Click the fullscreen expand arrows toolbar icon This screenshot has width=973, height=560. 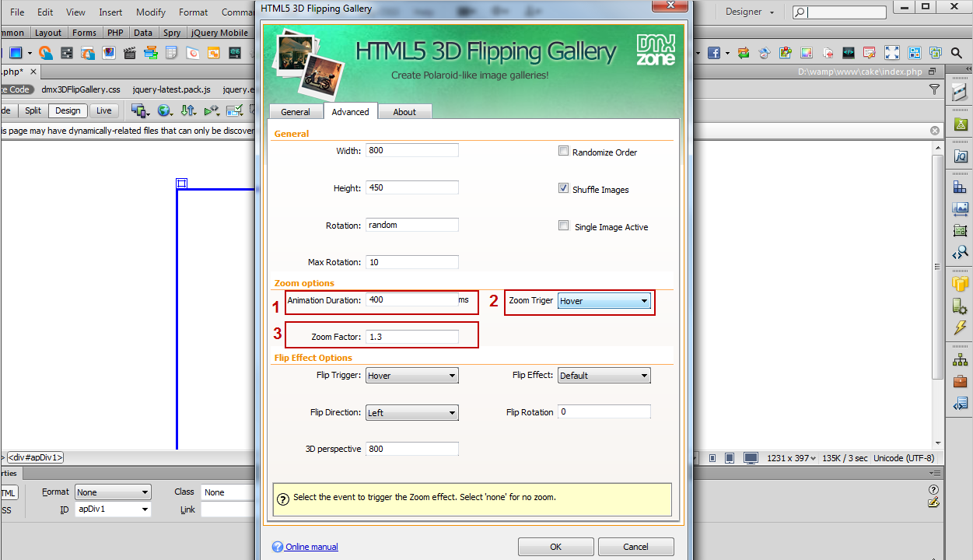(x=892, y=53)
